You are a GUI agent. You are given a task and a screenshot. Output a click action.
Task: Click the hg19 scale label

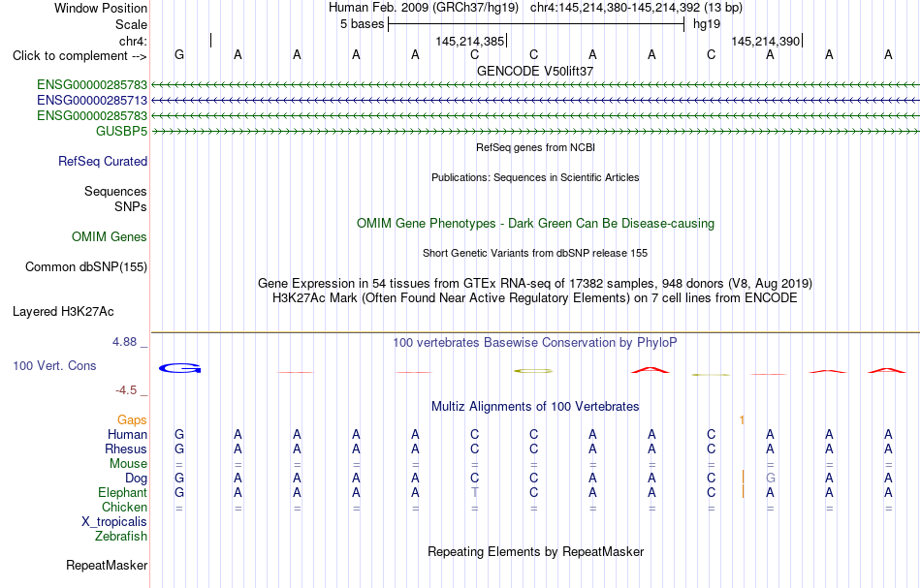click(x=707, y=24)
